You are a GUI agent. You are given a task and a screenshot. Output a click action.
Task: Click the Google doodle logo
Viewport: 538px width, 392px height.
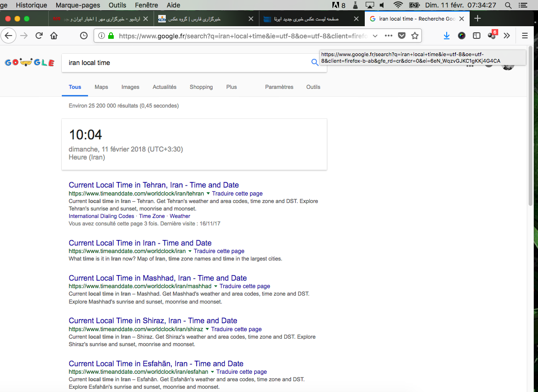click(29, 62)
